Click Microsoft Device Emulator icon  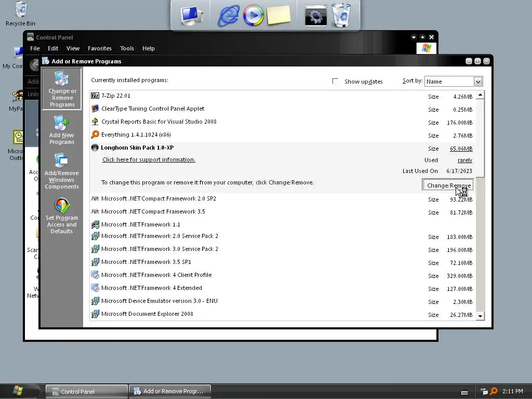(x=95, y=301)
